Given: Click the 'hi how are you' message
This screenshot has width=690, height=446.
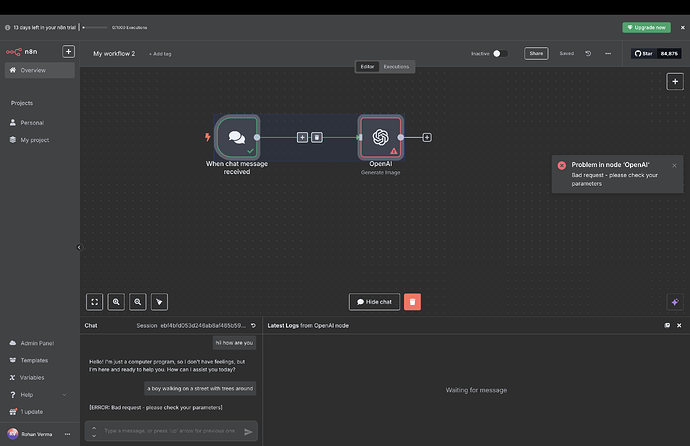Looking at the screenshot, I should (x=234, y=343).
